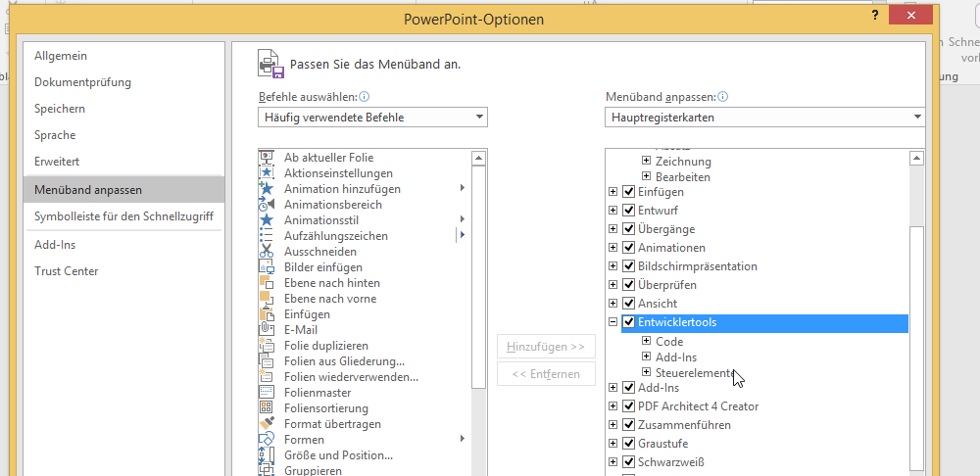Select the E-Mail paperclip icon
The image size is (980, 476).
(267, 329)
